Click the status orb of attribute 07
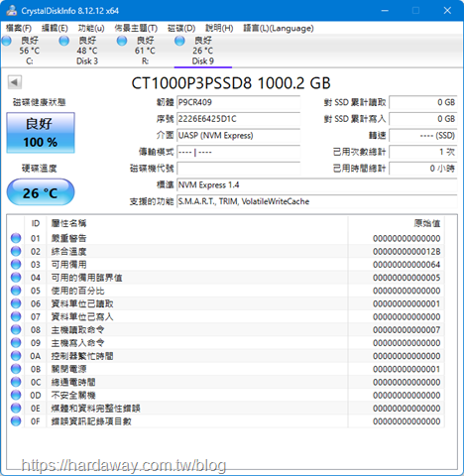The height and width of the screenshot is (476, 464). 16,316
